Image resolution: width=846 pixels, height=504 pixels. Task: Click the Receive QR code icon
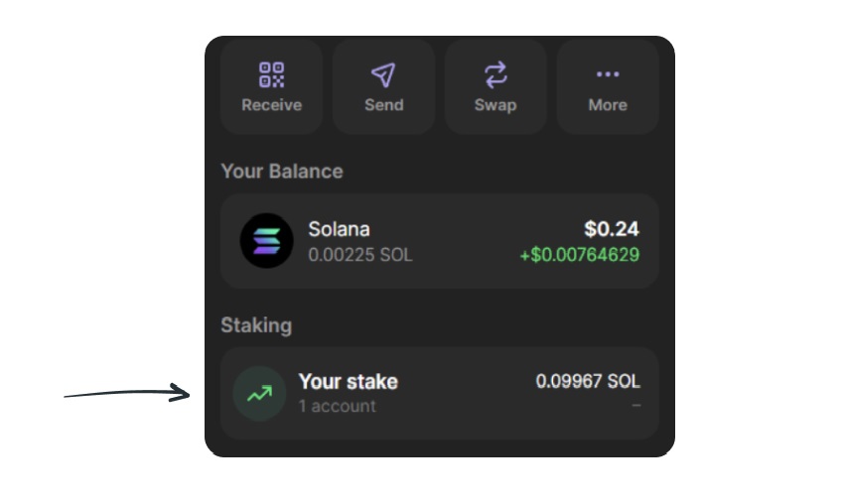point(271,74)
